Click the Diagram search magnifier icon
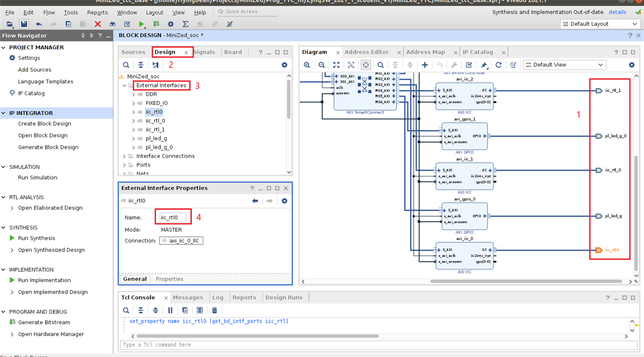 [x=381, y=65]
